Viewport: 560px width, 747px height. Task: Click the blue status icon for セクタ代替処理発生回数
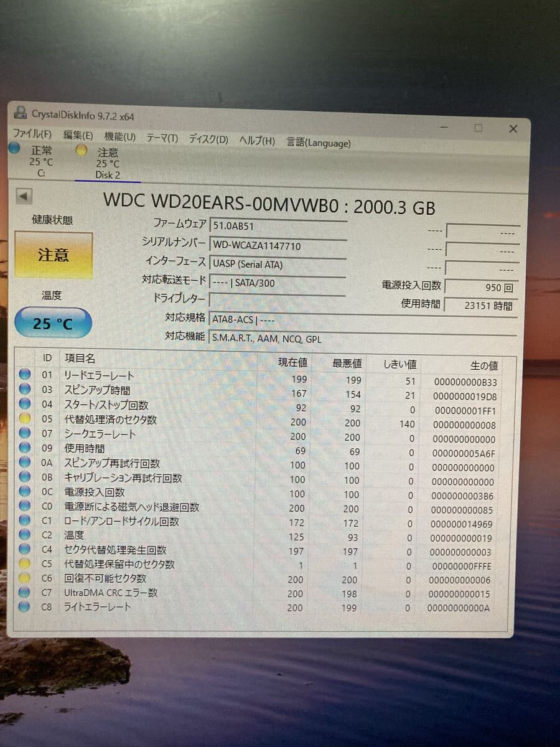[x=25, y=549]
